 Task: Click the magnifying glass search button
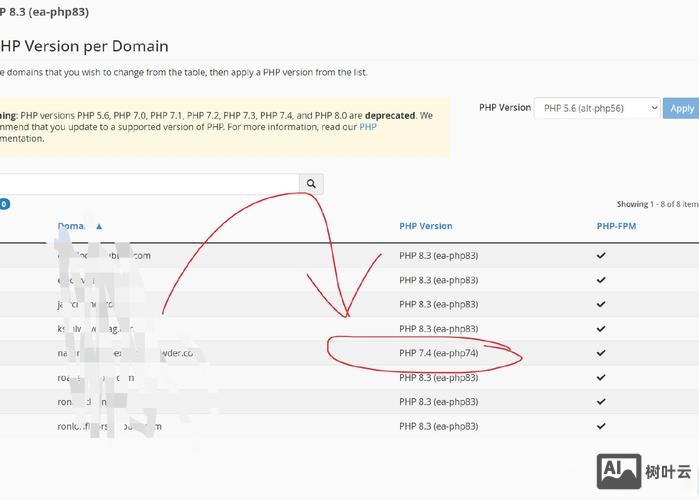(x=311, y=184)
